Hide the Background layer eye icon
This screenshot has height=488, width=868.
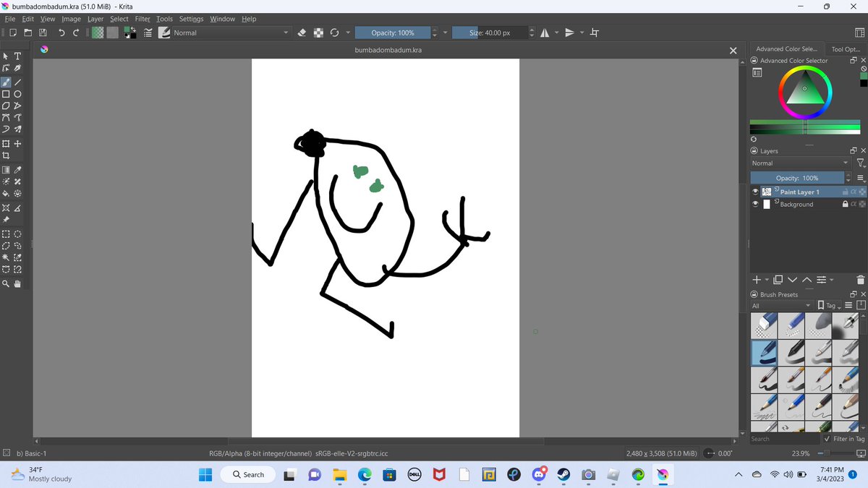[755, 205]
